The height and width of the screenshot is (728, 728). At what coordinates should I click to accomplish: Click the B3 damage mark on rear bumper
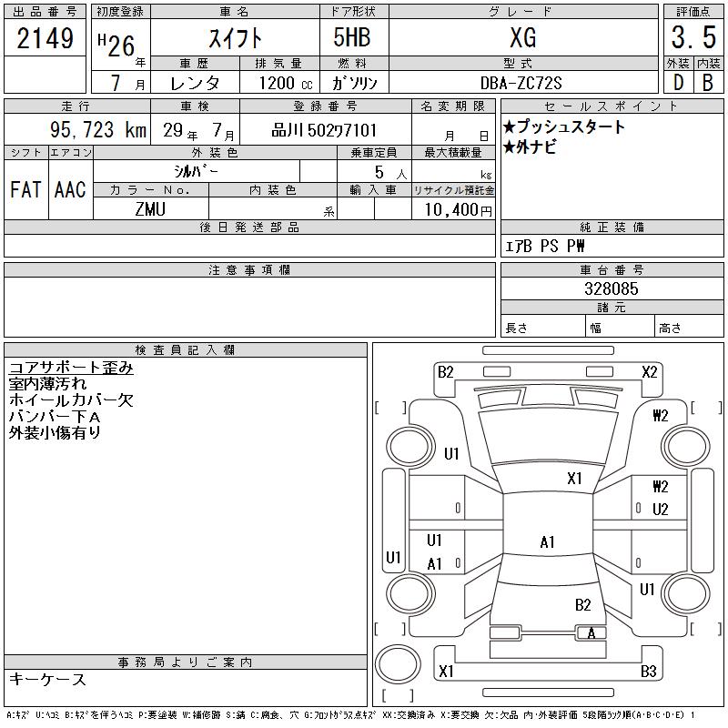(648, 672)
